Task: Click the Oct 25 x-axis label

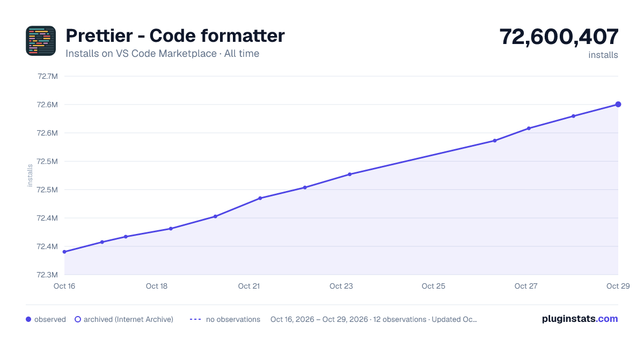Action: (434, 286)
